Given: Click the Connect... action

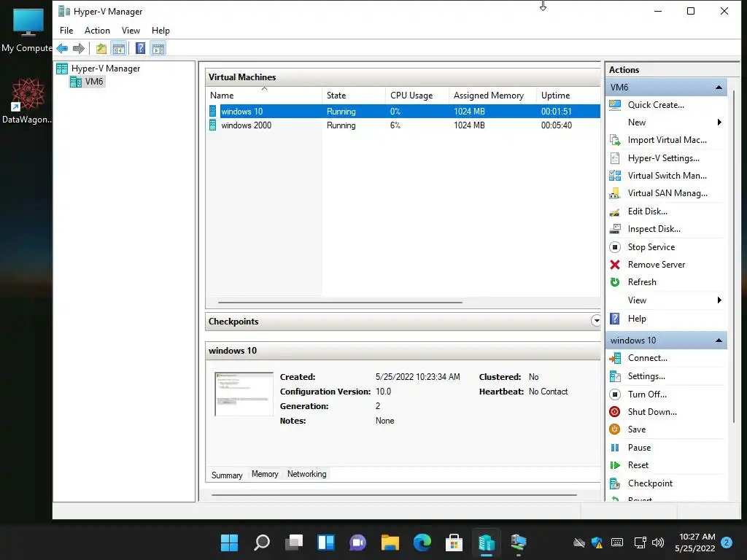Looking at the screenshot, I should (648, 358).
